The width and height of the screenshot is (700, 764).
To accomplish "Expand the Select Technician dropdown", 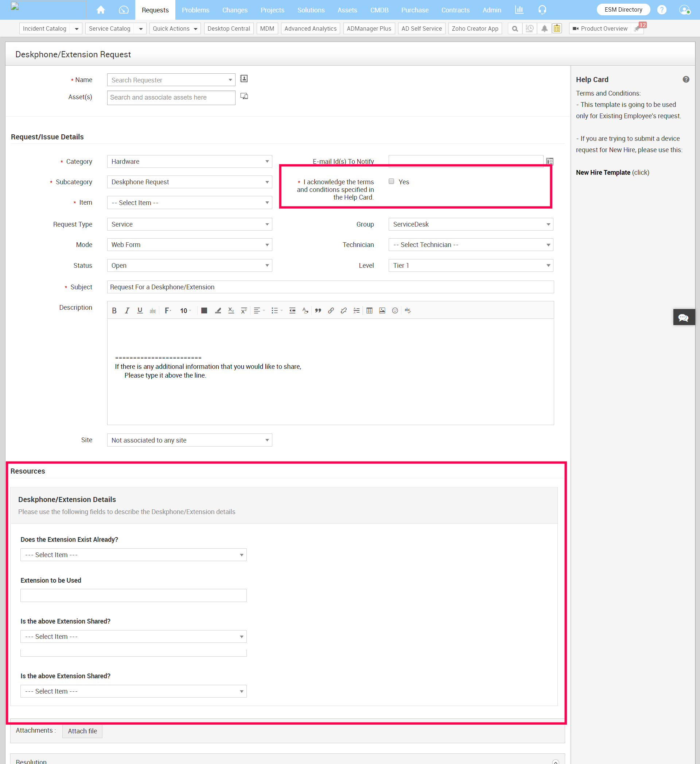I will pos(470,244).
